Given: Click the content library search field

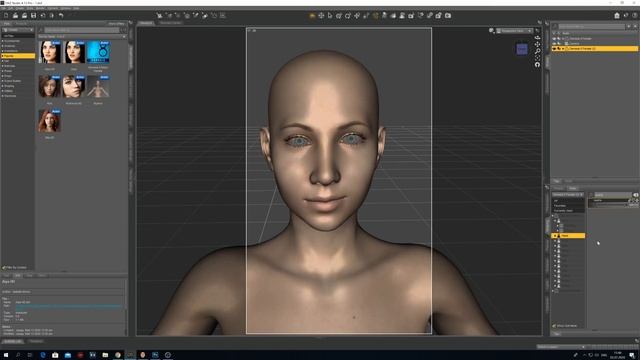Looking at the screenshot, I should (x=82, y=30).
